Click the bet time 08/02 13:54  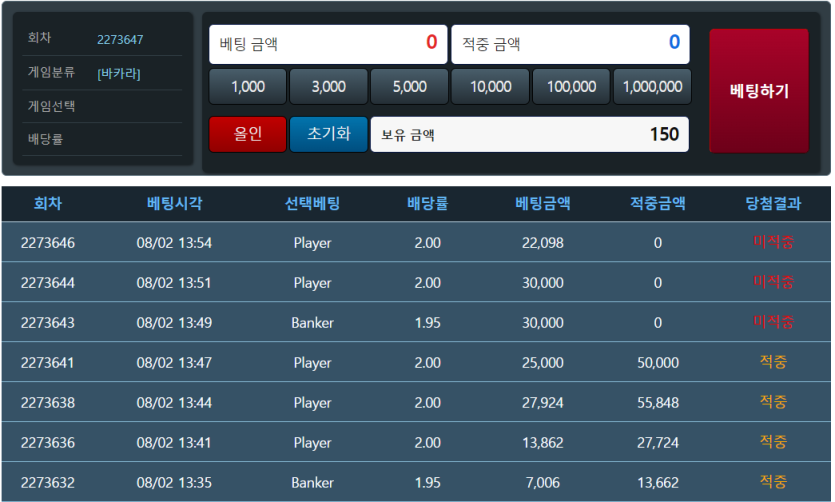[x=174, y=243]
